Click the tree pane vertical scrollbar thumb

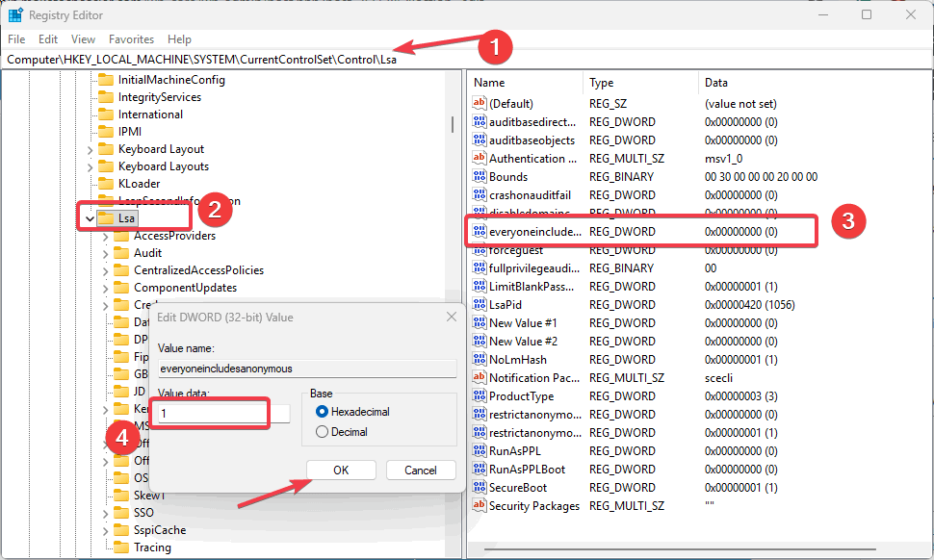(453, 124)
